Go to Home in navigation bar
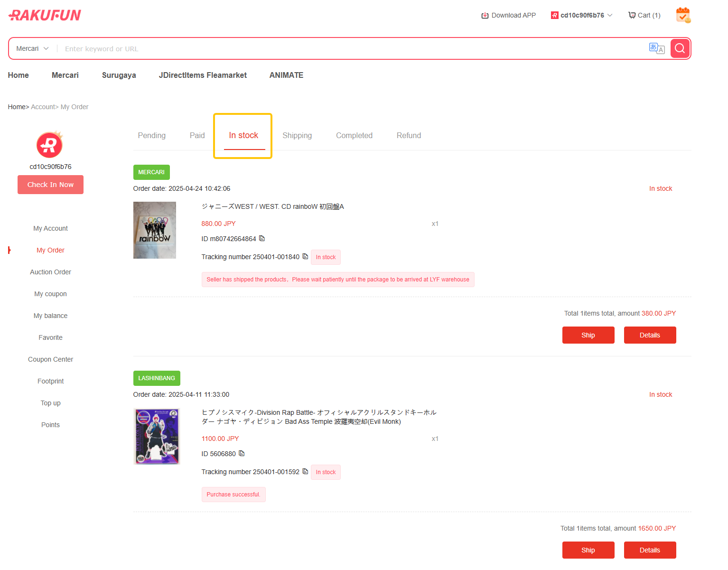The width and height of the screenshot is (728, 570). pyautogui.click(x=19, y=75)
